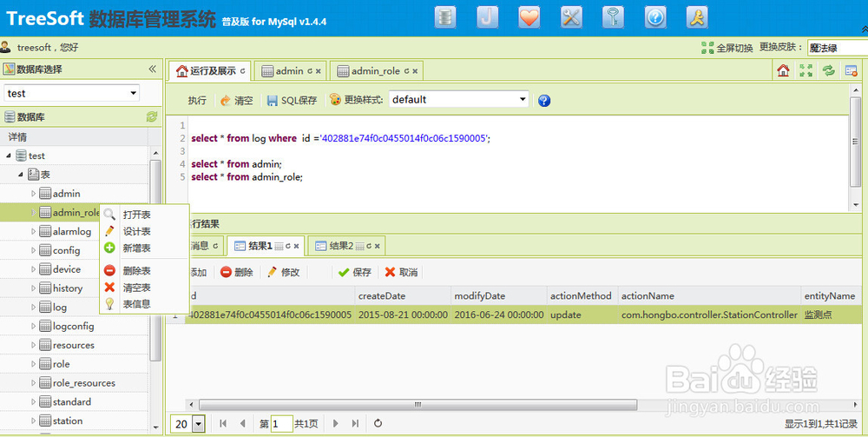
Task: Open the help question mark header icon
Action: pyautogui.click(x=655, y=17)
